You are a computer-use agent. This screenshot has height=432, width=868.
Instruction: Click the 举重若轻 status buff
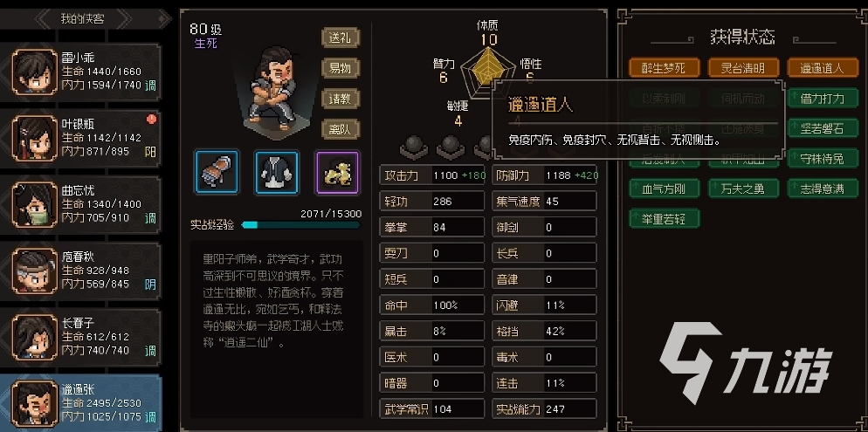tap(665, 218)
